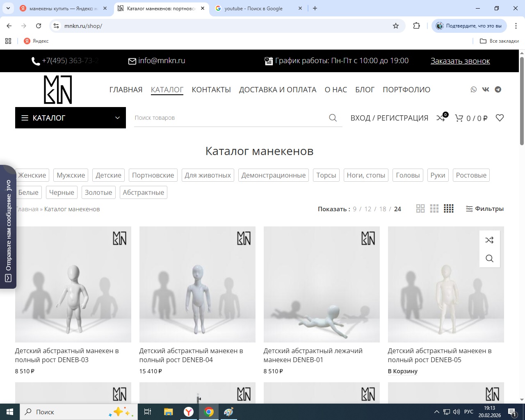This screenshot has width=525, height=420.
Task: Click ВХОД / РЕГИСТРАЦИЯ link
Action: coord(389,118)
